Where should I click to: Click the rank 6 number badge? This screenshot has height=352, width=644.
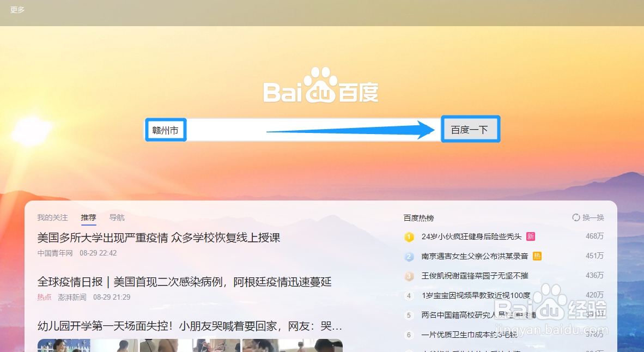pyautogui.click(x=409, y=335)
